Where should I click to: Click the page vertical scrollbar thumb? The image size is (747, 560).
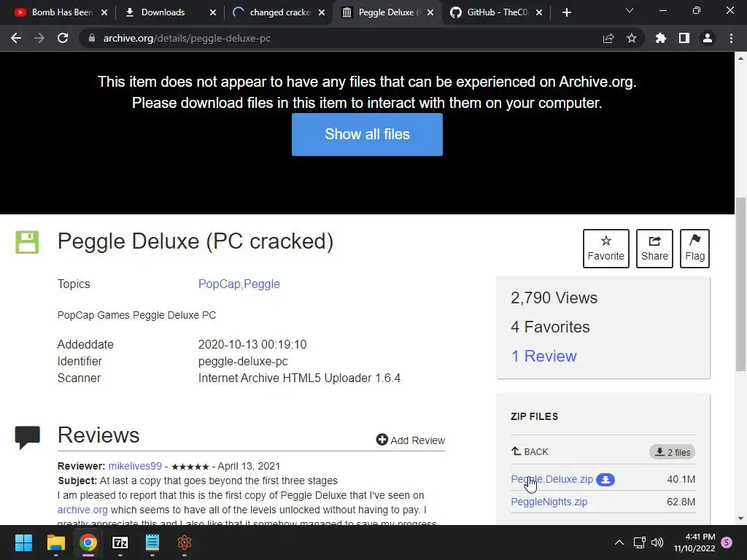[740, 284]
